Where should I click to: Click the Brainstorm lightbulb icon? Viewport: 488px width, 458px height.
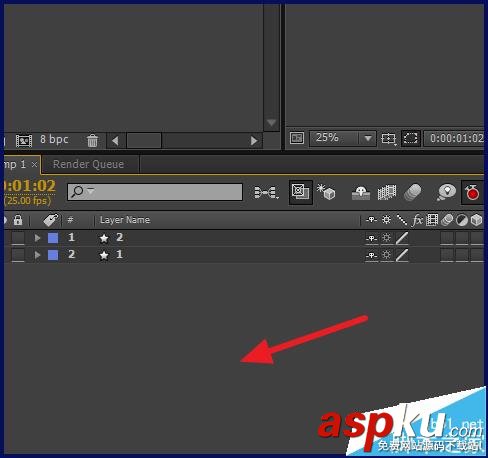(x=446, y=193)
